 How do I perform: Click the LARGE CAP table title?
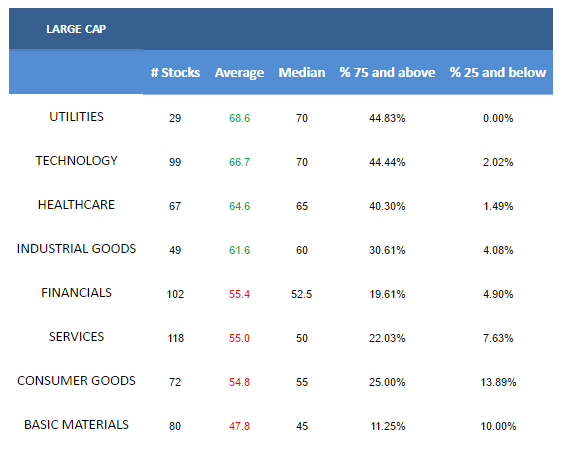tap(76, 29)
